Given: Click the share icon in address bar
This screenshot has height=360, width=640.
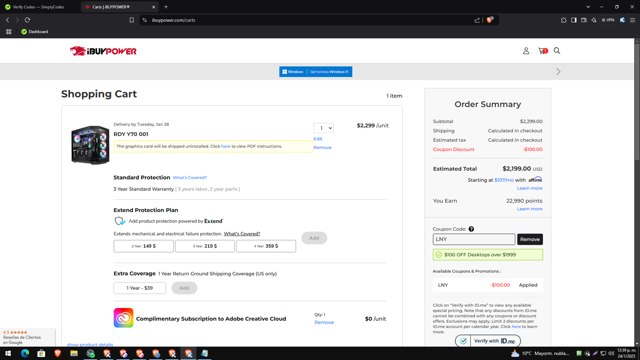Looking at the screenshot, I should [x=477, y=20].
